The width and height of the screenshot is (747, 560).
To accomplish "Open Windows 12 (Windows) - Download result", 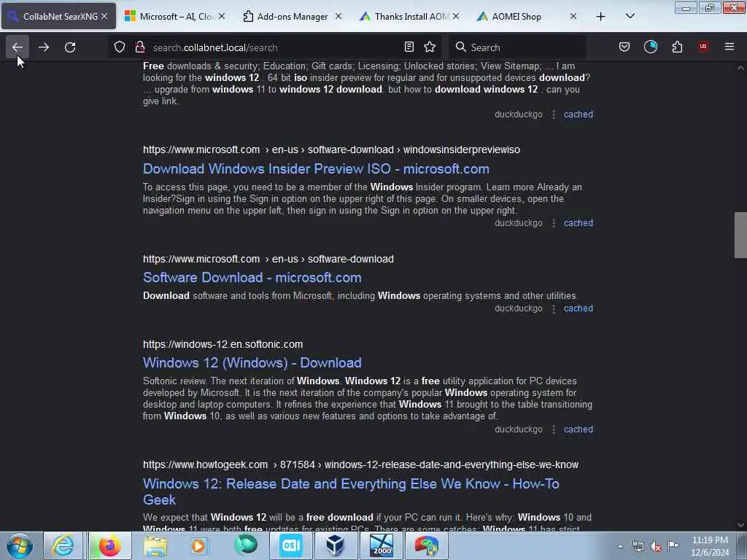I will [252, 362].
